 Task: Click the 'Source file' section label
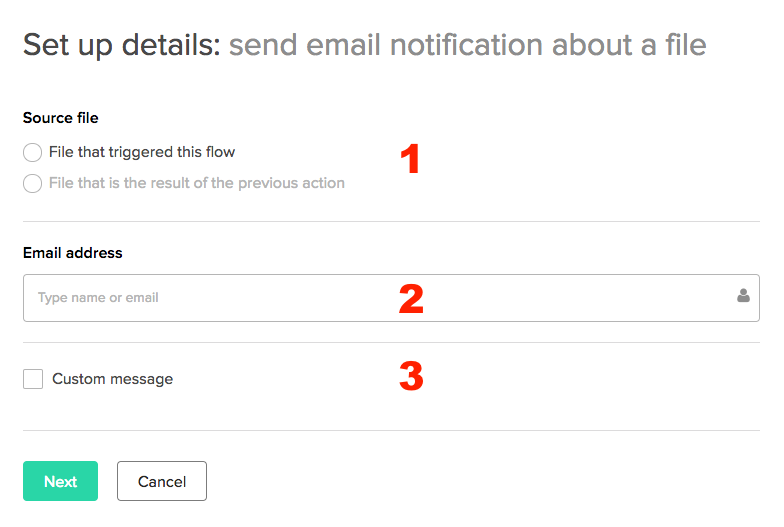[61, 118]
